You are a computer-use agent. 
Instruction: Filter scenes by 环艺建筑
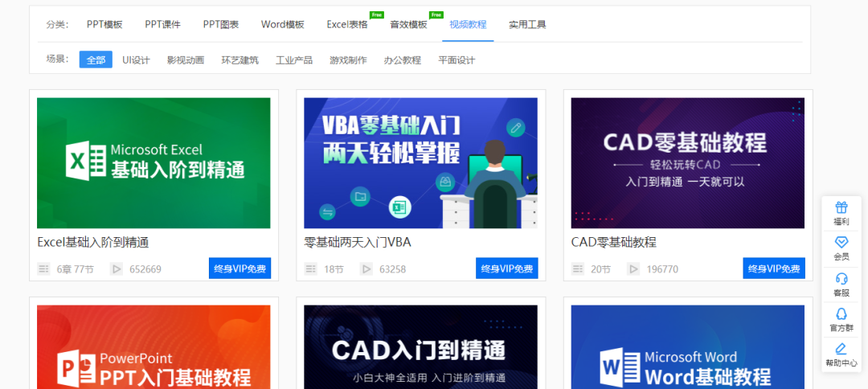point(240,59)
